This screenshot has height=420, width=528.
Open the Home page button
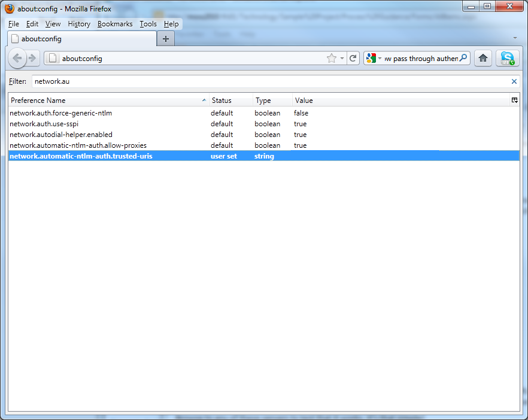(x=483, y=58)
